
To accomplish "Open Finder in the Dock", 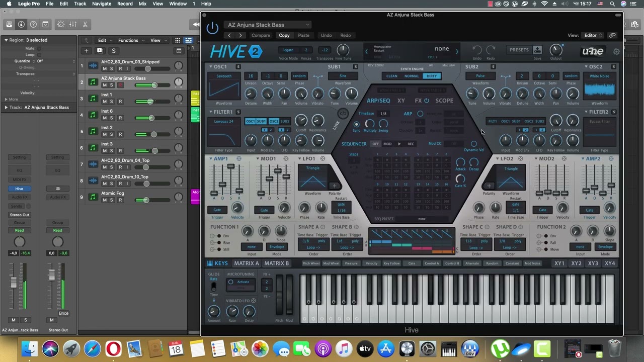I will click(30, 348).
